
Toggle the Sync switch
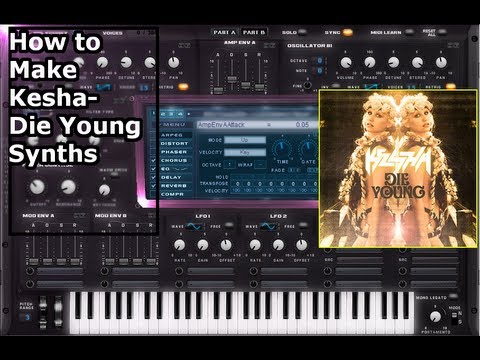(348, 32)
